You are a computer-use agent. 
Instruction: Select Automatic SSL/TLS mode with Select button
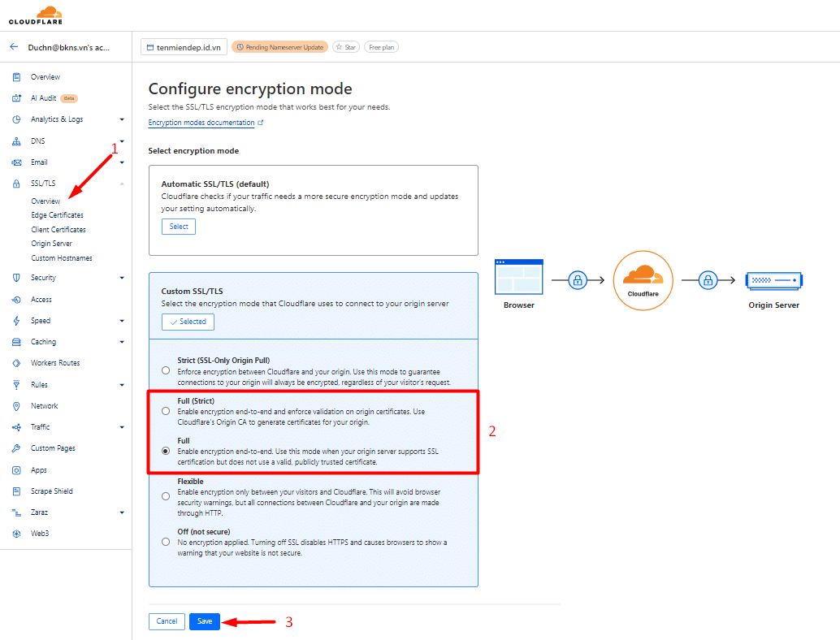point(179,227)
